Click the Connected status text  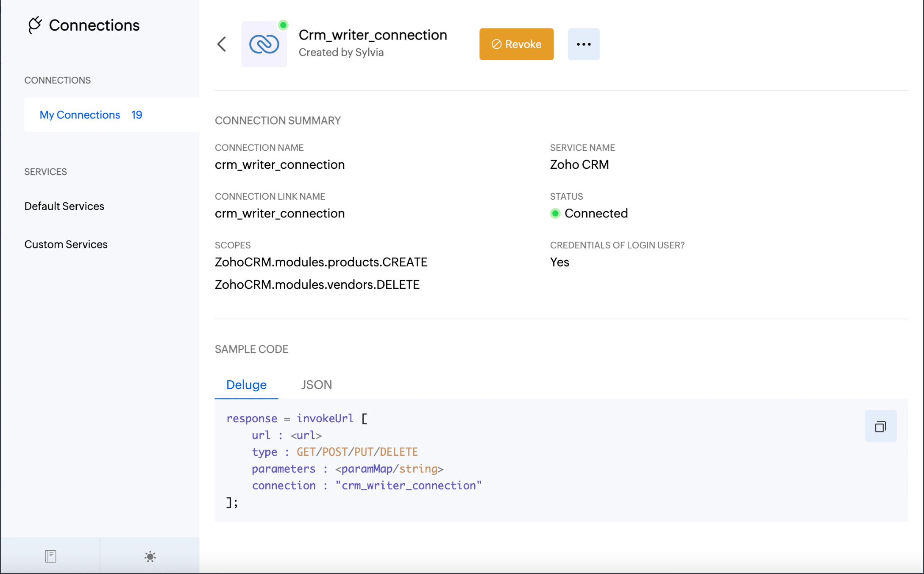596,213
